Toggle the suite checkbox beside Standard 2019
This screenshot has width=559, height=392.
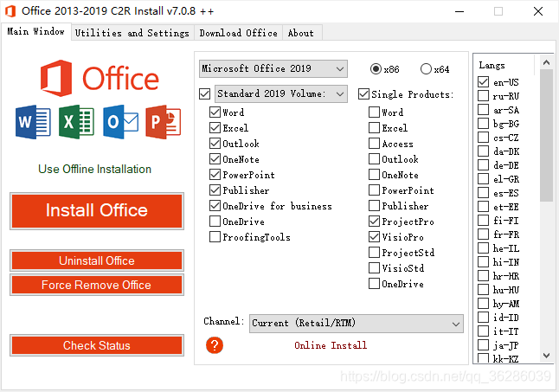pos(204,94)
